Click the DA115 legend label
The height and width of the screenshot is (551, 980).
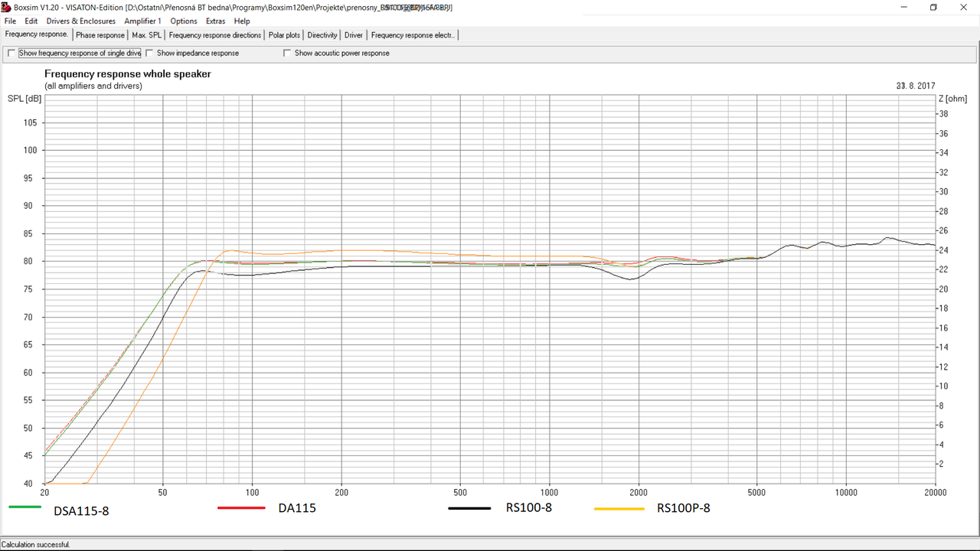(x=297, y=507)
